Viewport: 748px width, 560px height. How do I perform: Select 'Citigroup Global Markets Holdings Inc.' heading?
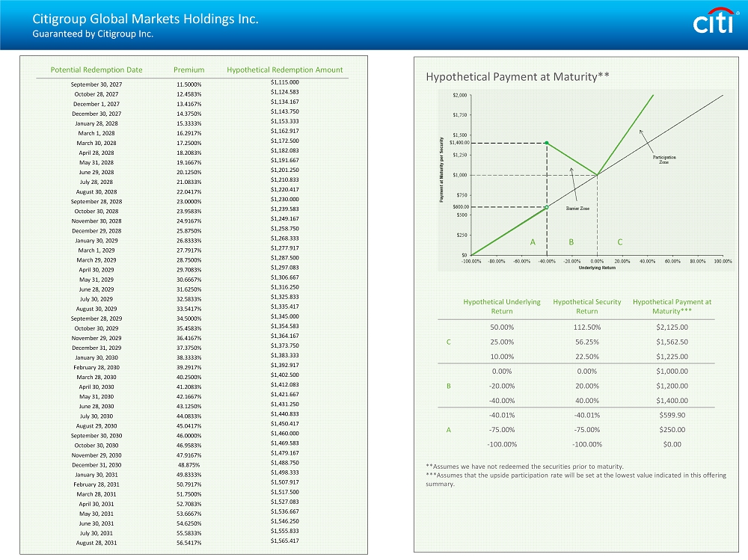click(x=146, y=19)
